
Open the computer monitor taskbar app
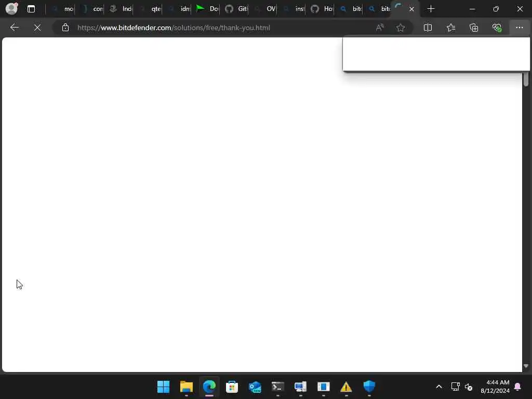(301, 387)
